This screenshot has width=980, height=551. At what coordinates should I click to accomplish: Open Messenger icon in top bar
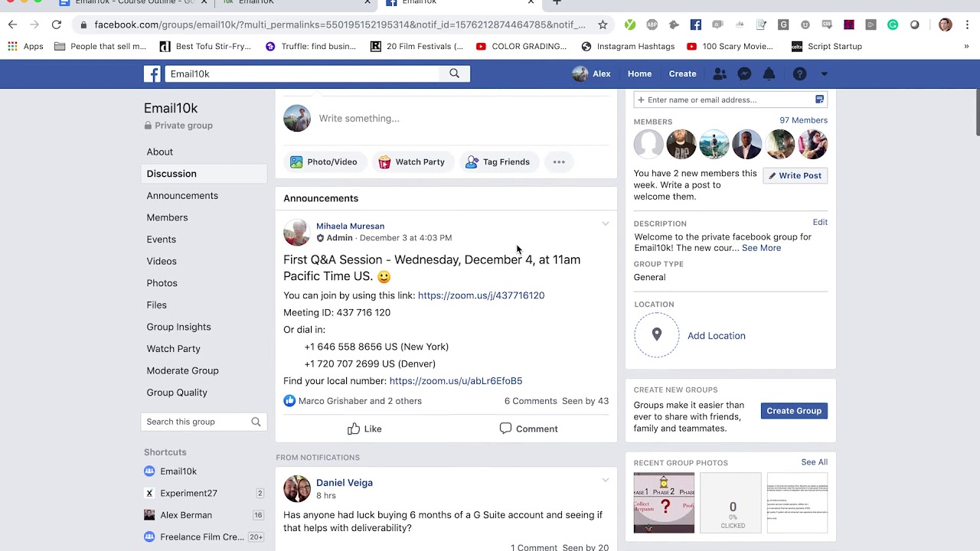coord(744,73)
